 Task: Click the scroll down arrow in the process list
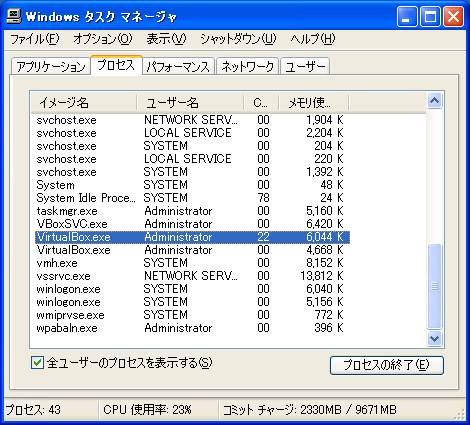pyautogui.click(x=434, y=339)
